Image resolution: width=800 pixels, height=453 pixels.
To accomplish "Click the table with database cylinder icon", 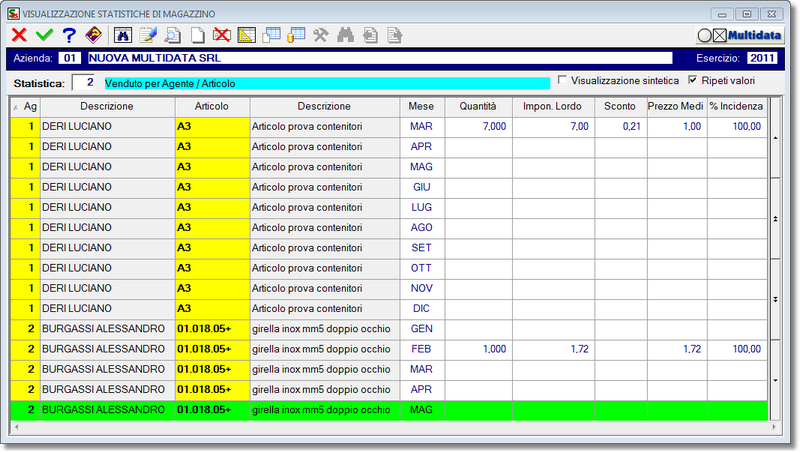I will pyautogui.click(x=296, y=35).
